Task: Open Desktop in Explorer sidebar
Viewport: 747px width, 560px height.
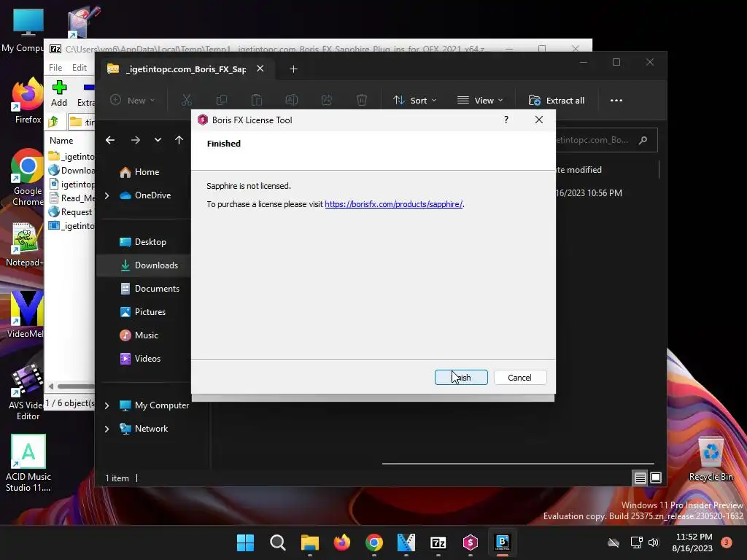Action: 143,242
